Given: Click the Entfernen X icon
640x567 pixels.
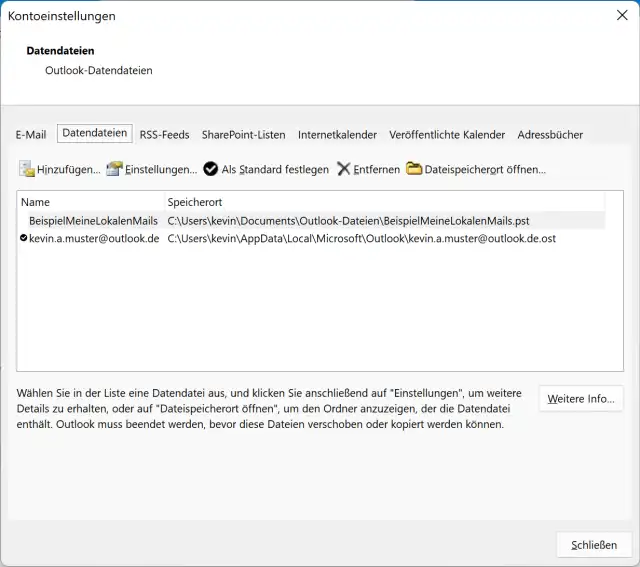Looking at the screenshot, I should 344,169.
